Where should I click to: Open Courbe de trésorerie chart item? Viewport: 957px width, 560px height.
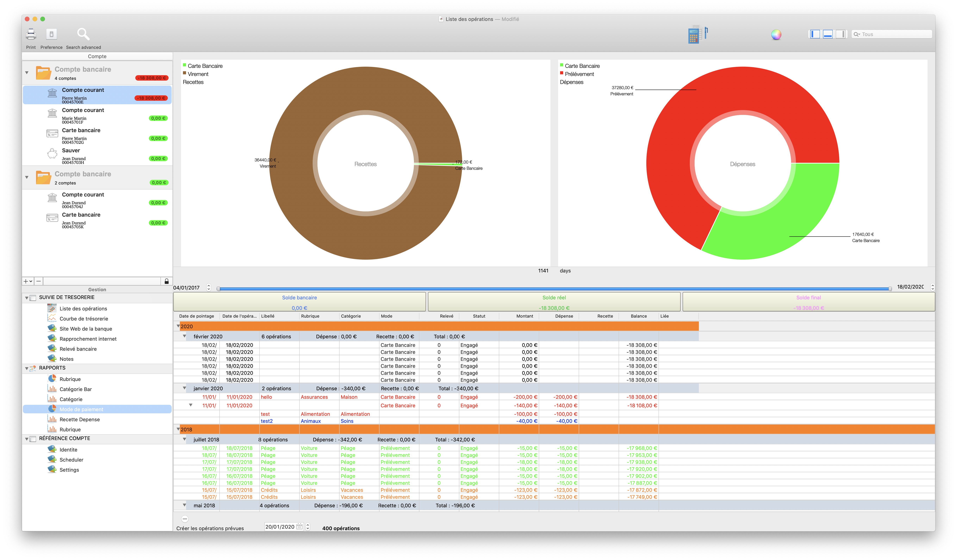coord(84,319)
